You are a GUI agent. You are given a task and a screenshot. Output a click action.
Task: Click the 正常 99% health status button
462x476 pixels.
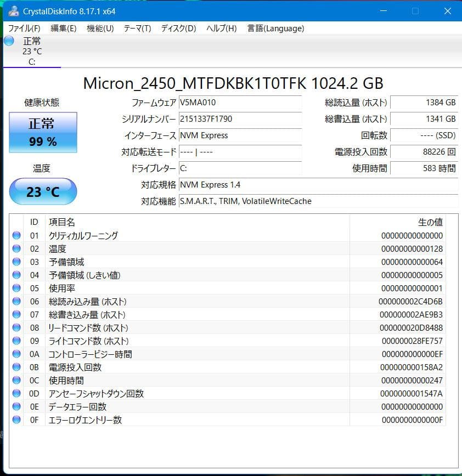point(43,132)
